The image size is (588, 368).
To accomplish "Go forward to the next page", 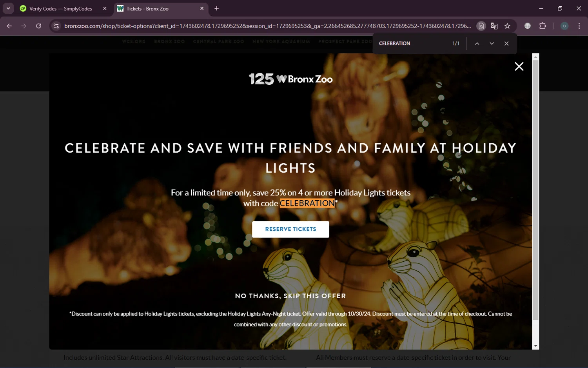I will (x=24, y=26).
